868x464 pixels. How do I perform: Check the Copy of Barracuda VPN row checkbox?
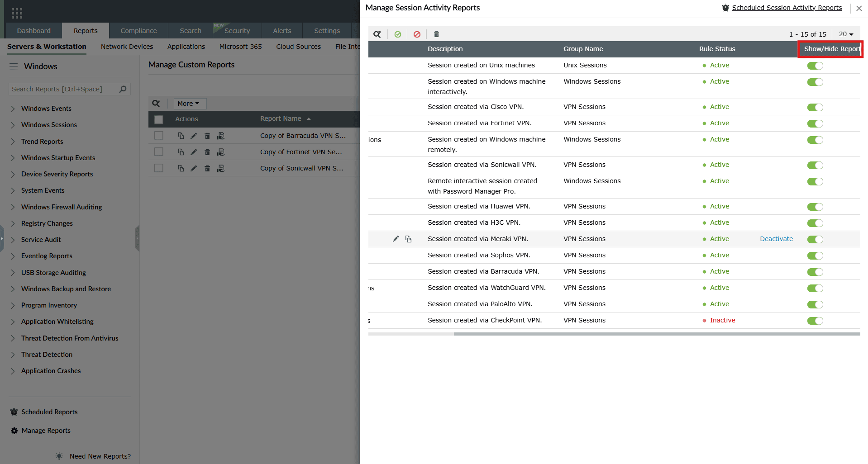[x=158, y=136]
